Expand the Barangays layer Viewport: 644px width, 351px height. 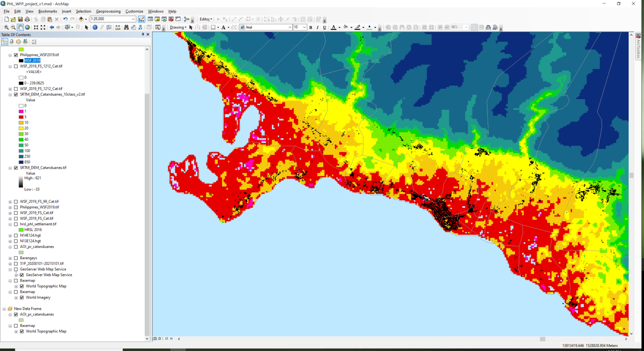(10, 258)
